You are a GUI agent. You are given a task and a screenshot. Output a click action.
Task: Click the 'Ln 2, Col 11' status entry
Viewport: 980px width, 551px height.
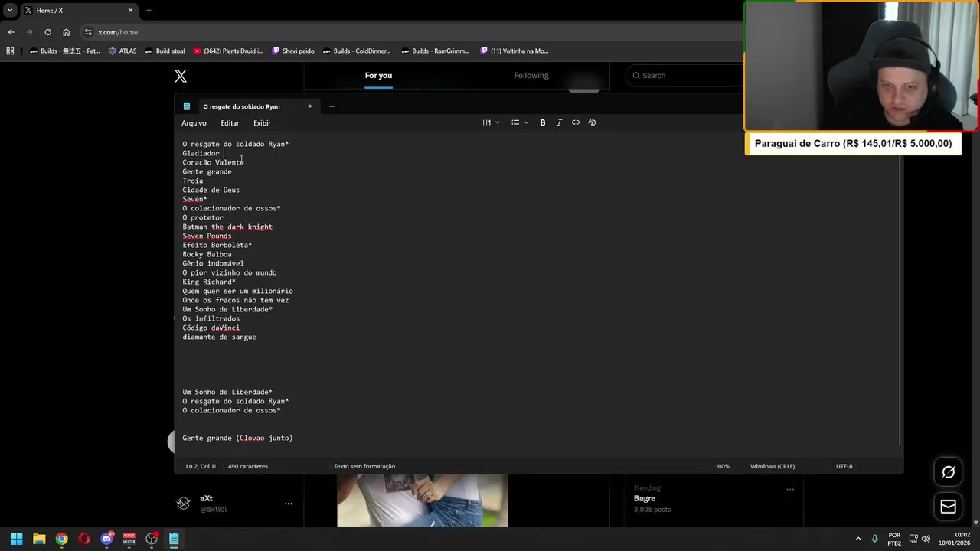pyautogui.click(x=201, y=466)
